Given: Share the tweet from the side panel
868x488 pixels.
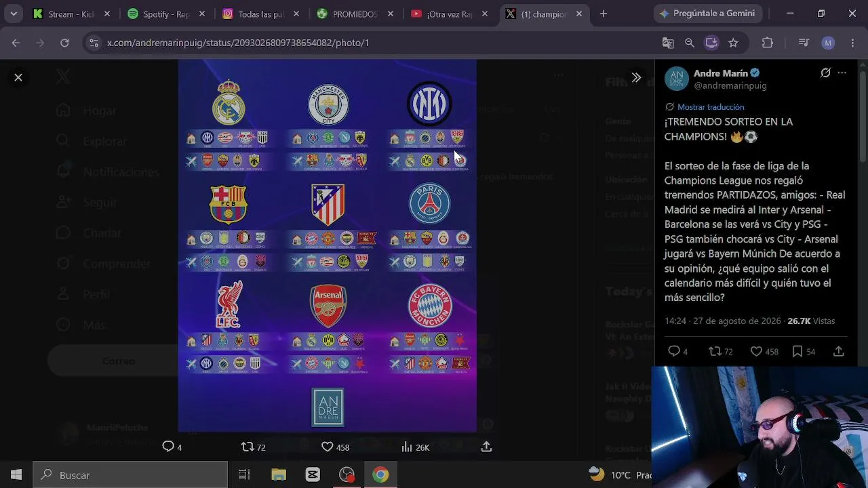Looking at the screenshot, I should [x=839, y=351].
